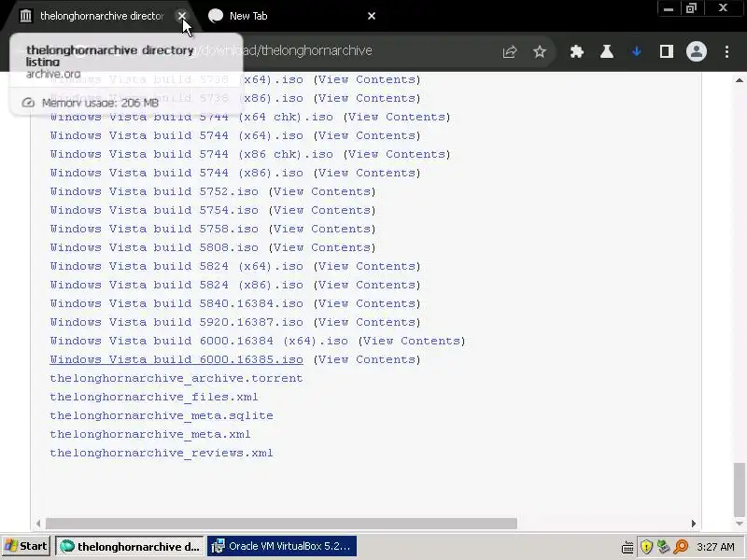Click the share page icon in address bar
The height and width of the screenshot is (560, 747).
tap(510, 51)
